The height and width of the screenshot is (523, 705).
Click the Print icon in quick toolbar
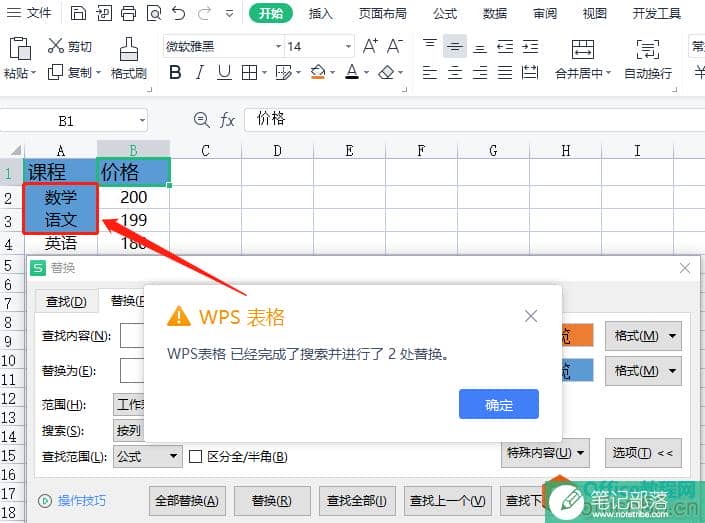tap(129, 13)
